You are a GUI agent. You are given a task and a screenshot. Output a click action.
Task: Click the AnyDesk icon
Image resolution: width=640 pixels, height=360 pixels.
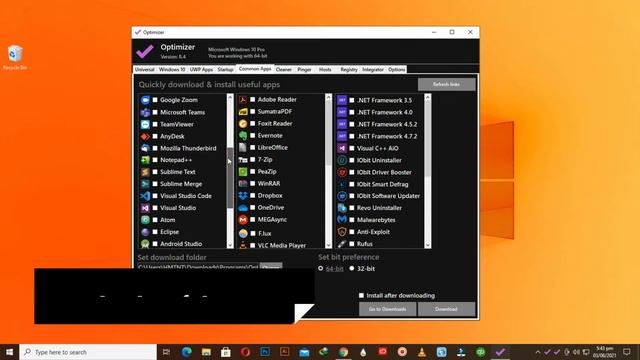tap(145, 136)
